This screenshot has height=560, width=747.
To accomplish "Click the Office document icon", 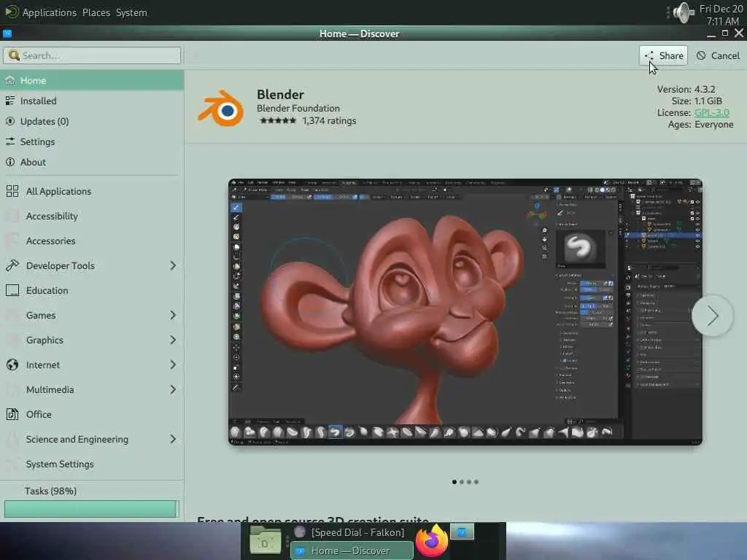I will point(12,414).
